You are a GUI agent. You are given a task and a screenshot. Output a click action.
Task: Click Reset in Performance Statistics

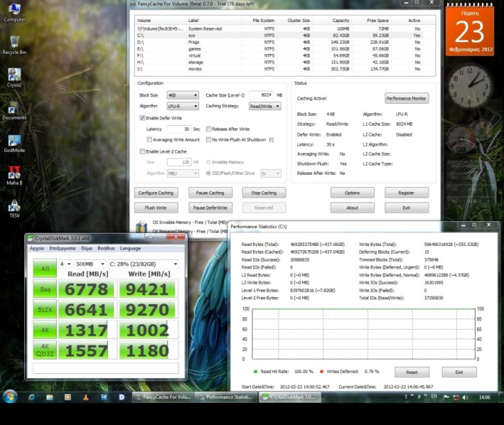coord(412,372)
